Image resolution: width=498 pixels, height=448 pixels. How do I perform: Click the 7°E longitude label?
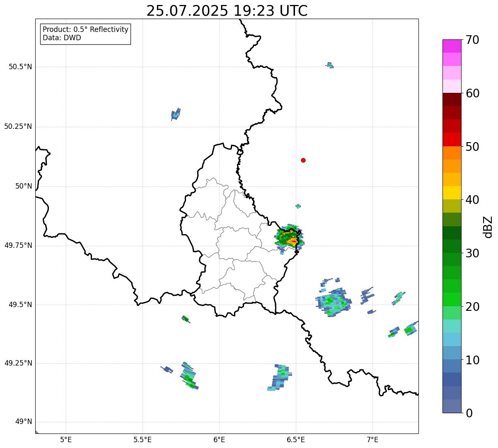pos(372,439)
